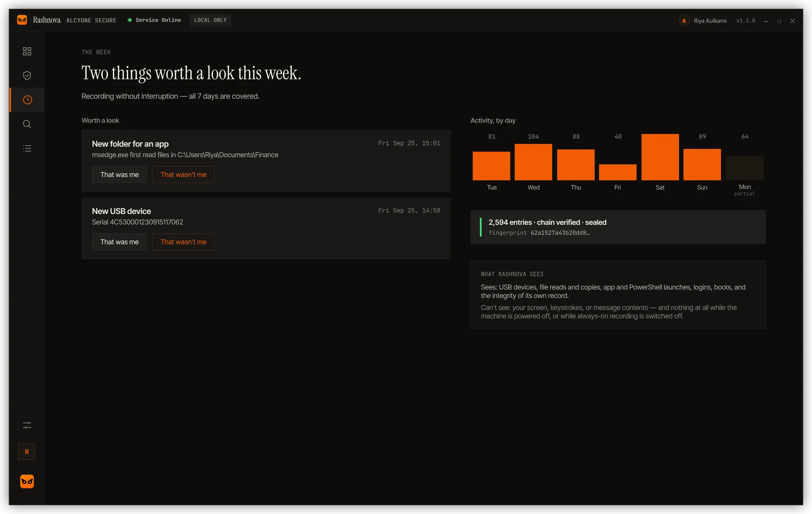This screenshot has height=514, width=812.
Task: Click the msedge.exe first read files description
Action: coord(185,155)
